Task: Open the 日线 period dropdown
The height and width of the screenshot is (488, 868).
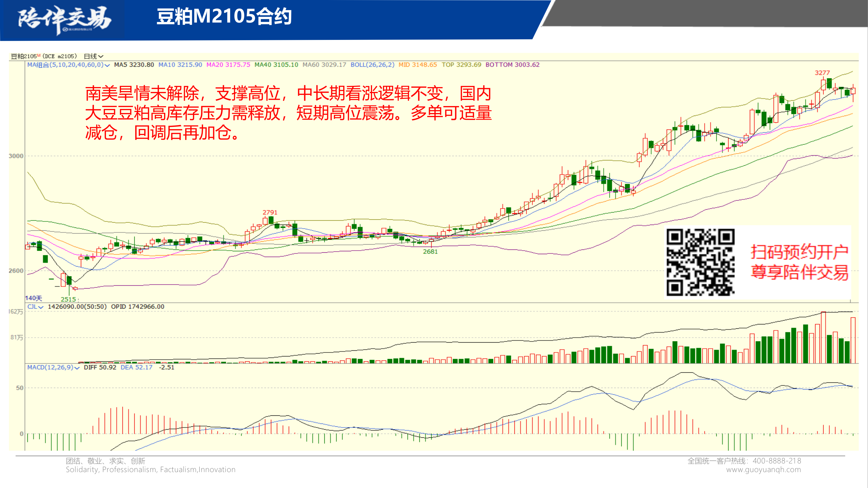Action: tap(93, 56)
